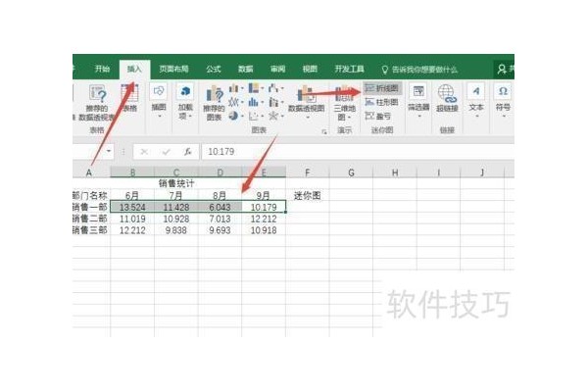Viewport: 588px width, 392px height.
Task: Click the fx insert function button
Action: point(187,152)
